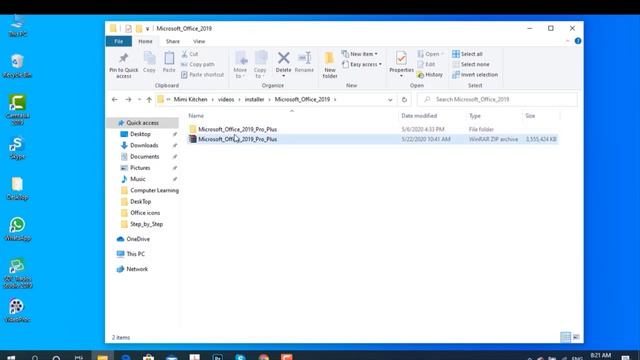Click Select none
This screenshot has height=360, width=640.
pyautogui.click(x=471, y=64)
